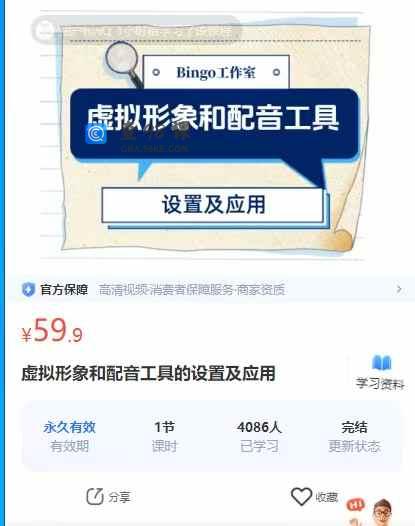Viewport: 415px width, 526px height.
Task: Click the course cover thumbnail image
Action: [x=202, y=136]
